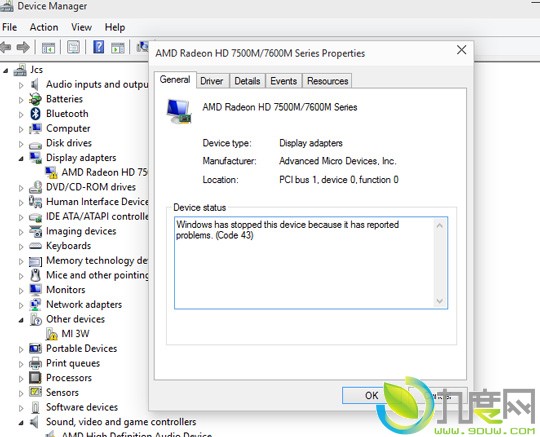540x437 pixels.
Task: Click the Network adapters icon
Action: [x=35, y=304]
